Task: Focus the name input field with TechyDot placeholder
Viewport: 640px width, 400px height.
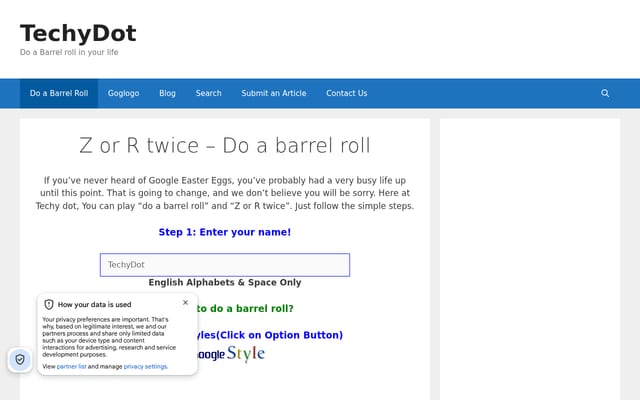Action: point(225,265)
